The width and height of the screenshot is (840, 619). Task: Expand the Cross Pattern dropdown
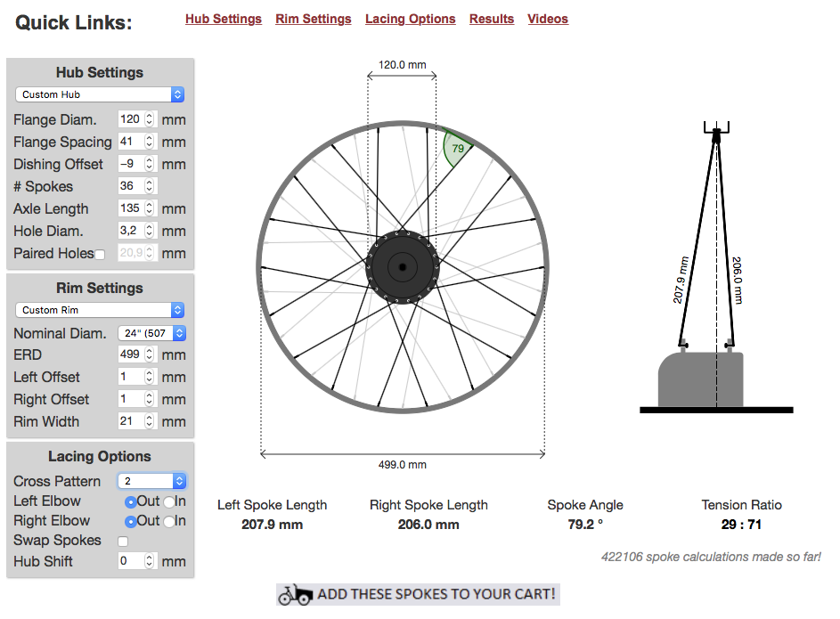tap(151, 481)
